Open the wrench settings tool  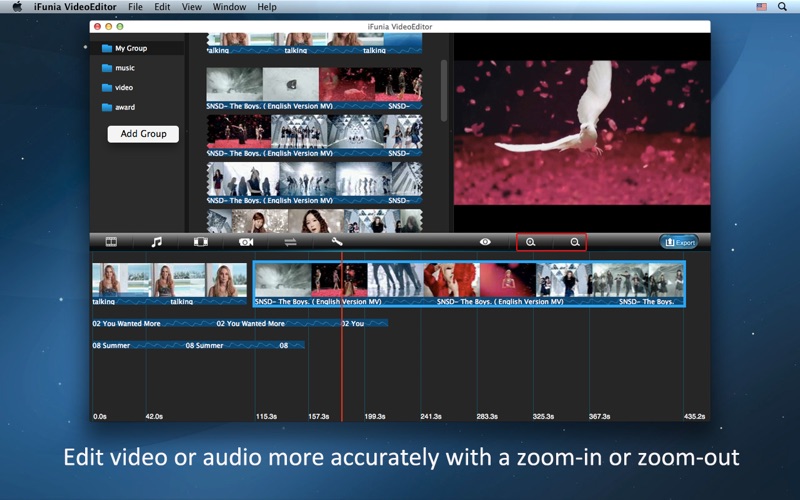coord(337,242)
